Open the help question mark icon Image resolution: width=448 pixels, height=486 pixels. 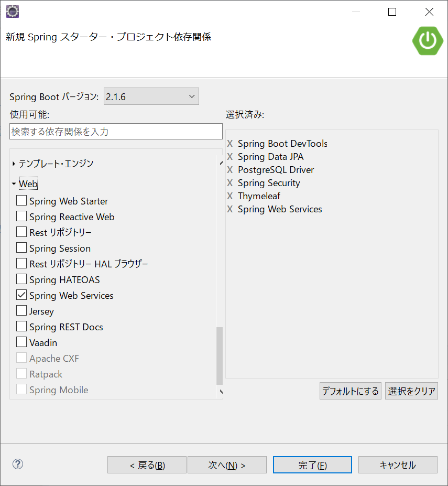coord(18,464)
